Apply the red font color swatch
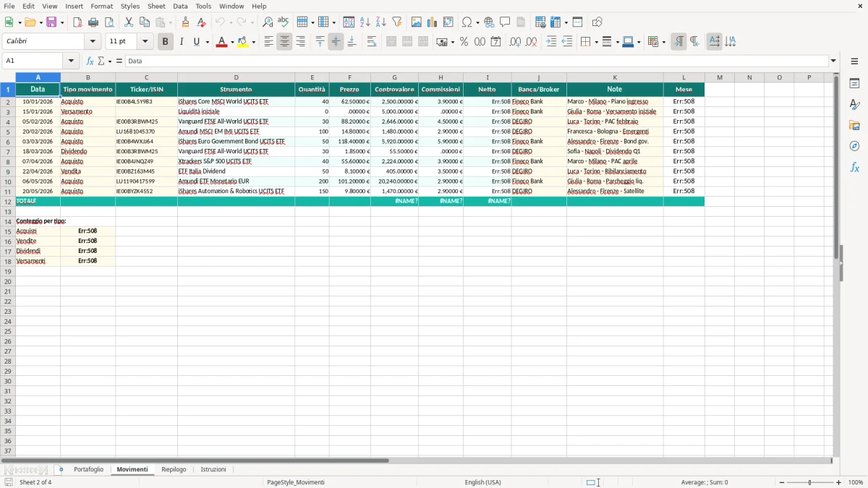Viewport: 868px width, 488px height. (x=221, y=42)
